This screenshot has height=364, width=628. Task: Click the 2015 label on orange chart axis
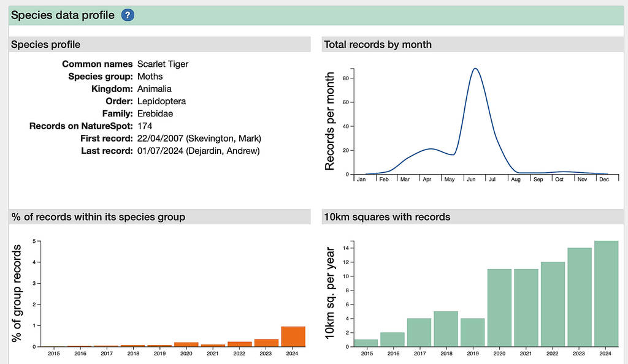(55, 354)
